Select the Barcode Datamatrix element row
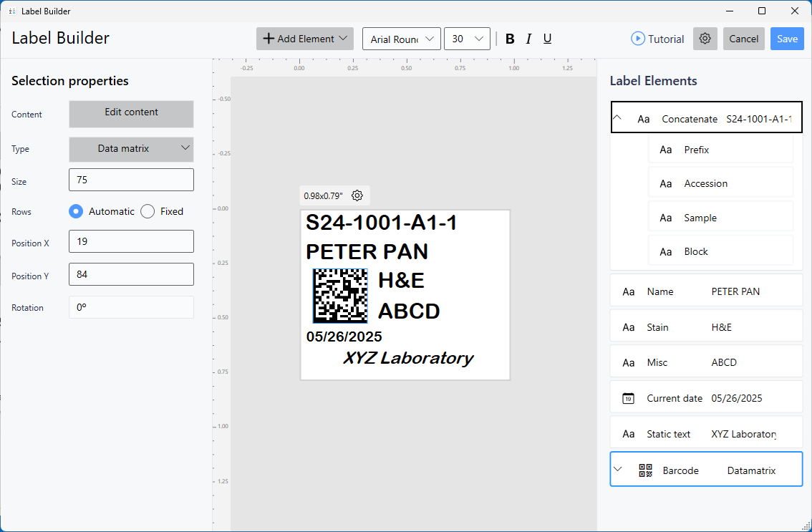Viewport: 812px width, 532px height. click(706, 469)
